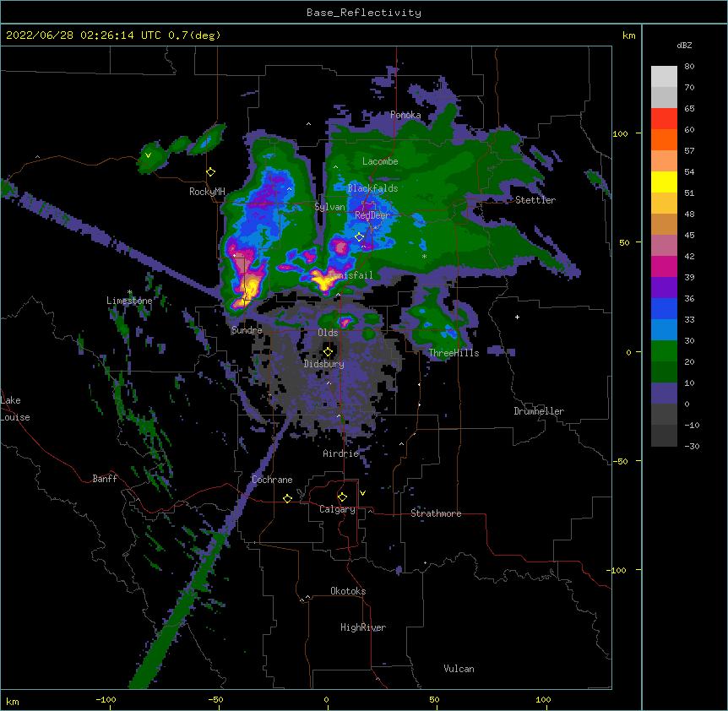Click the Banff label
The height and width of the screenshot is (711, 728).
coord(105,479)
